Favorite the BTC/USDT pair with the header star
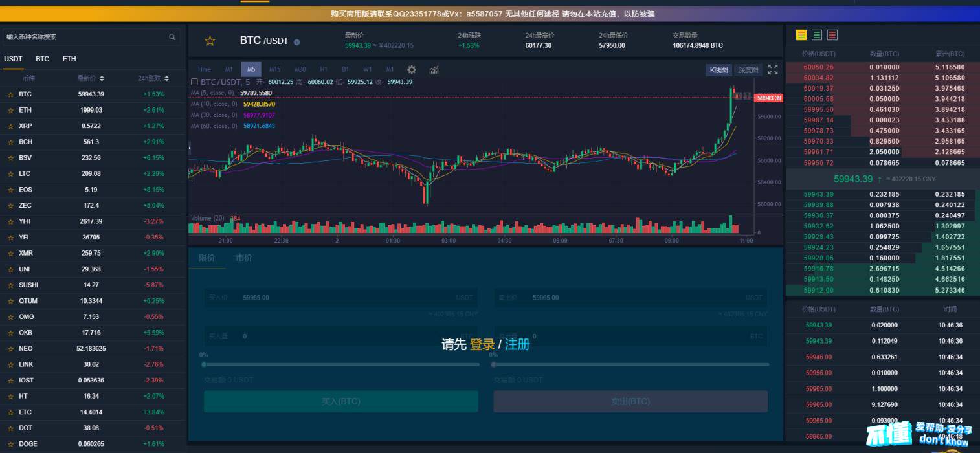This screenshot has width=980, height=453. [210, 41]
